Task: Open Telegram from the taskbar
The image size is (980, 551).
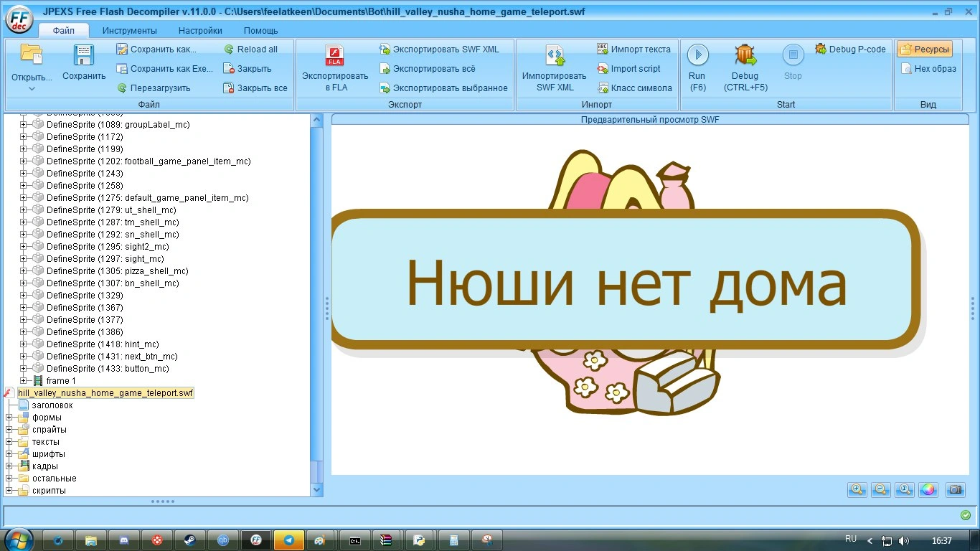Action: [288, 540]
